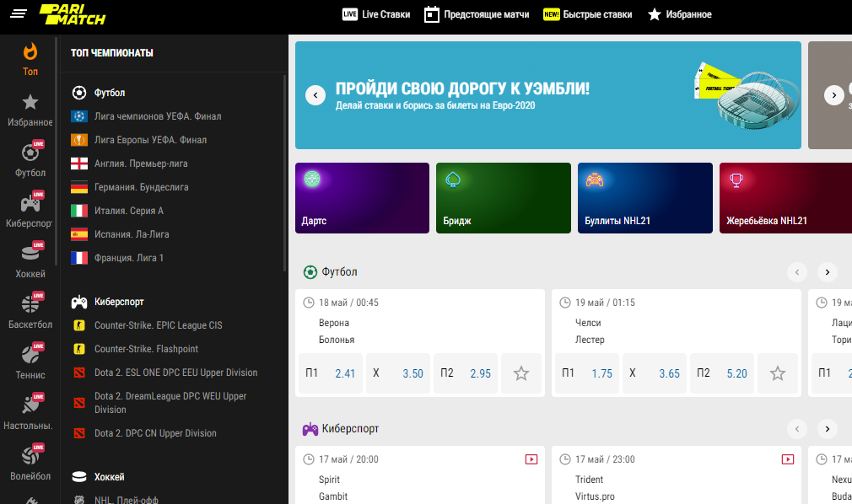
Task: Watch Spirit vs Gambit live stream
Action: 531,459
